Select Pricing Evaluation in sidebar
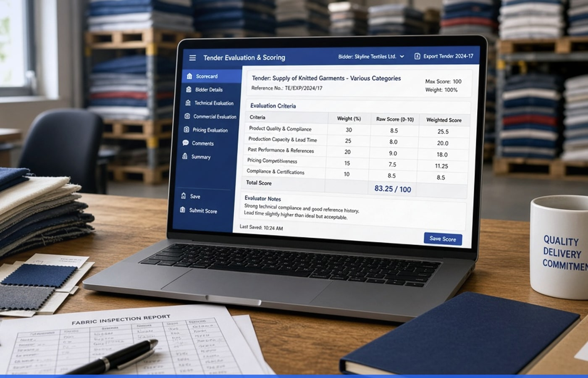The height and width of the screenshot is (378, 588). click(209, 130)
